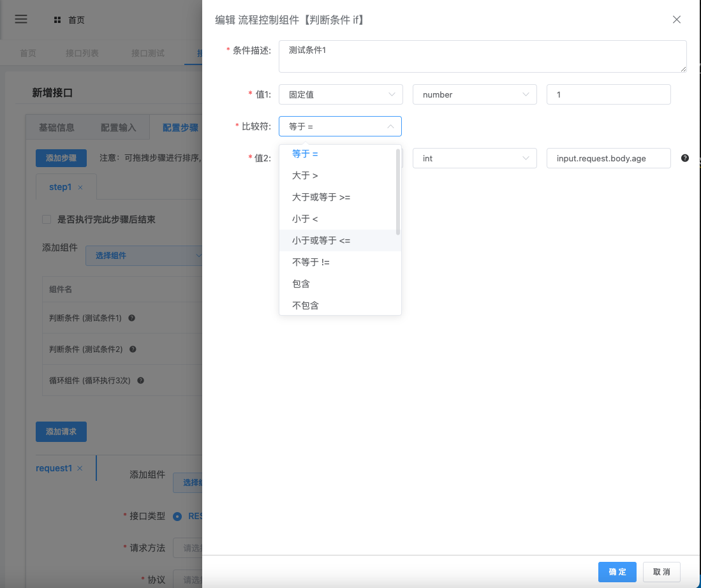
Task: Select the REST 接口类型 radio button
Action: point(177,517)
